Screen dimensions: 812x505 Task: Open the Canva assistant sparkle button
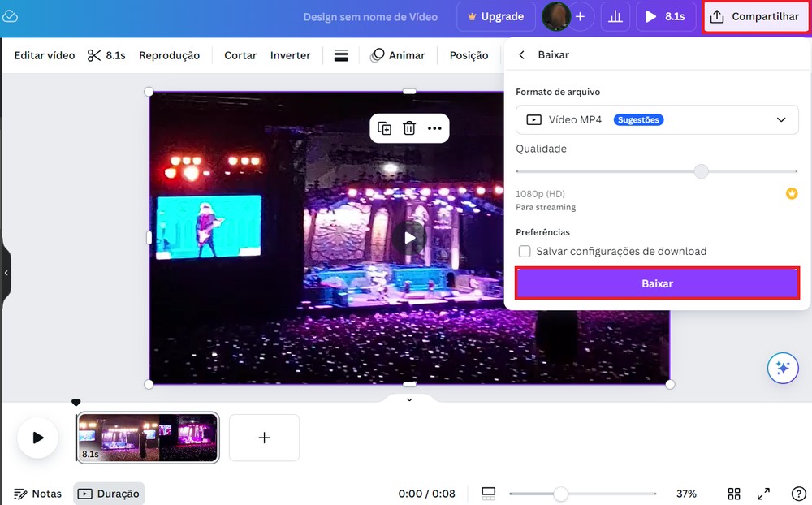pos(782,368)
